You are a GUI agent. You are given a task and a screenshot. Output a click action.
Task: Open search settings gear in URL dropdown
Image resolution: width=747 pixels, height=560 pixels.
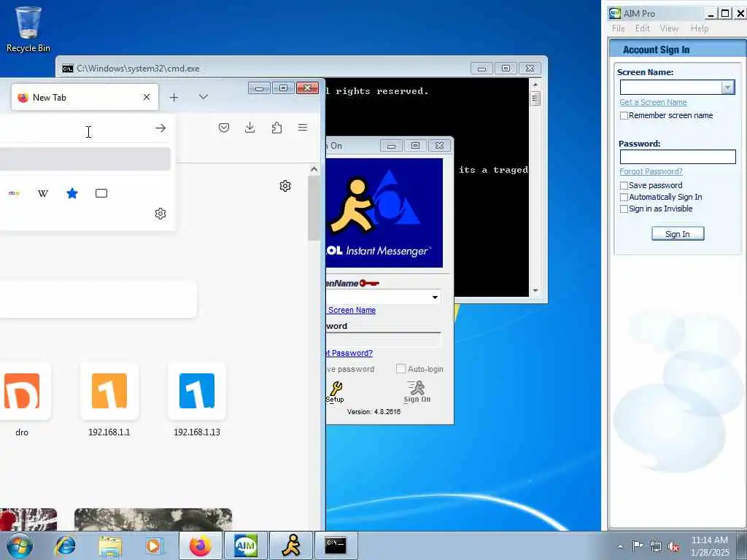tap(160, 214)
